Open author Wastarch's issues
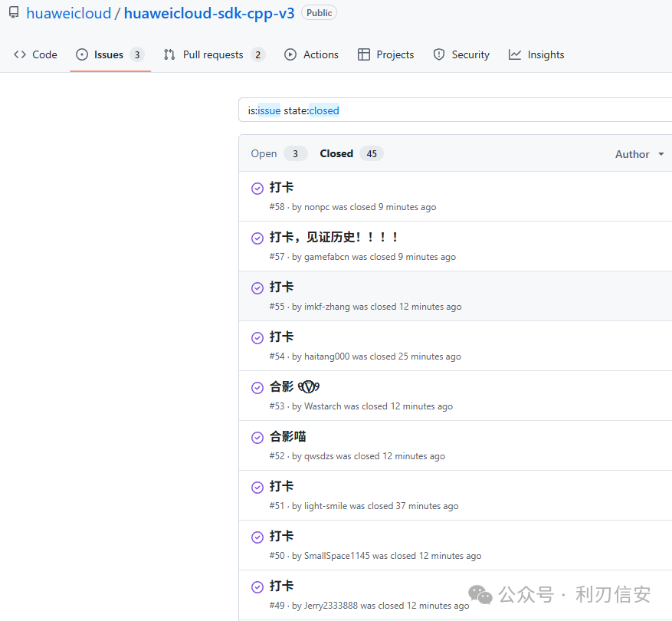The image size is (672, 621). point(323,406)
